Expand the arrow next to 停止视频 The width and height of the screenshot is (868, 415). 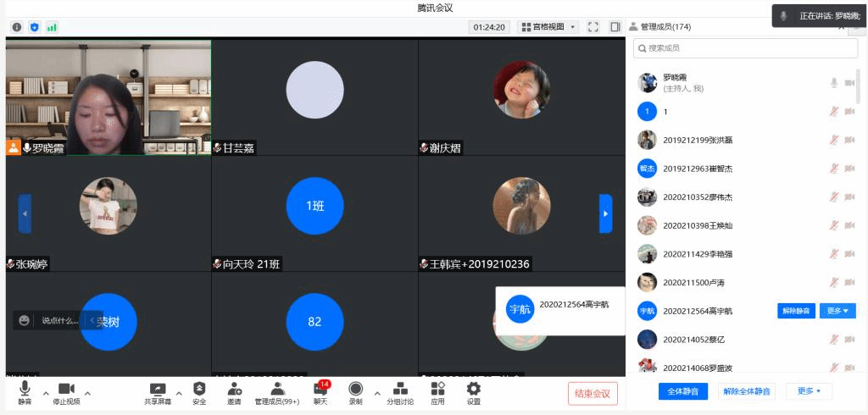(x=87, y=393)
